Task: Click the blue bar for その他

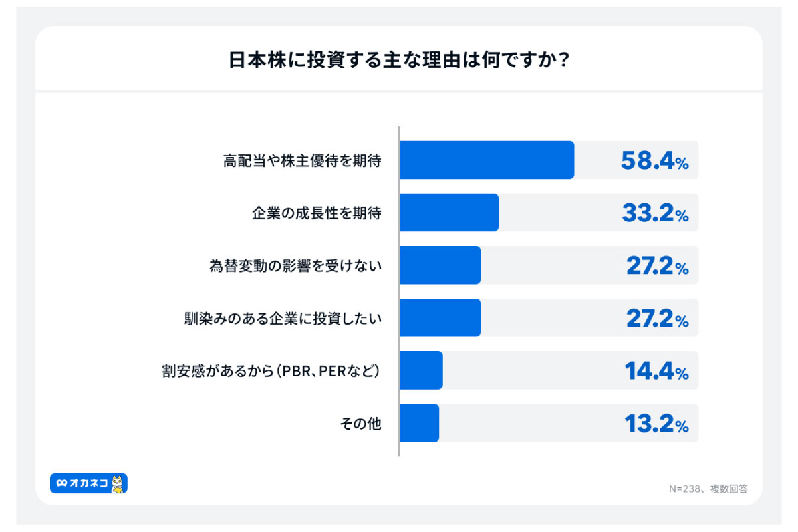Action: tap(419, 423)
